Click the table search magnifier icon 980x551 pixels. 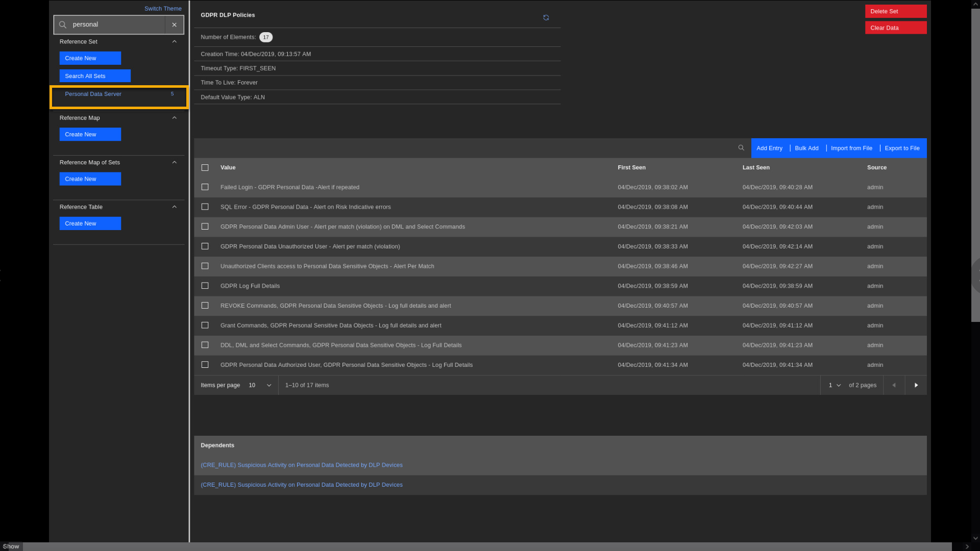(x=741, y=148)
